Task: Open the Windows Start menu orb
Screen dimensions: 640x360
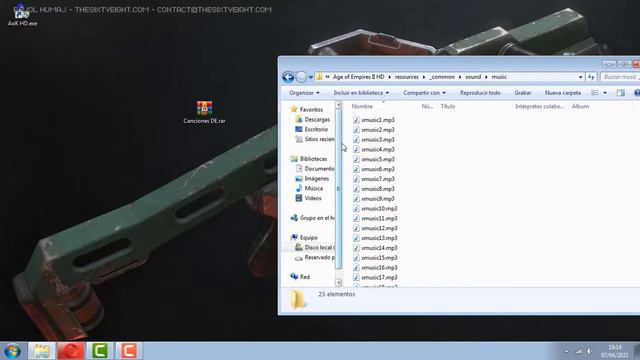Action: (12, 351)
